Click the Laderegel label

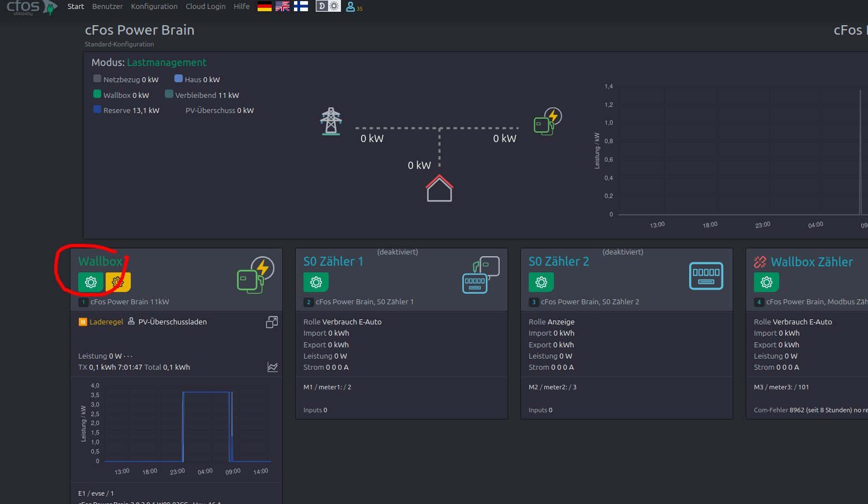(106, 322)
